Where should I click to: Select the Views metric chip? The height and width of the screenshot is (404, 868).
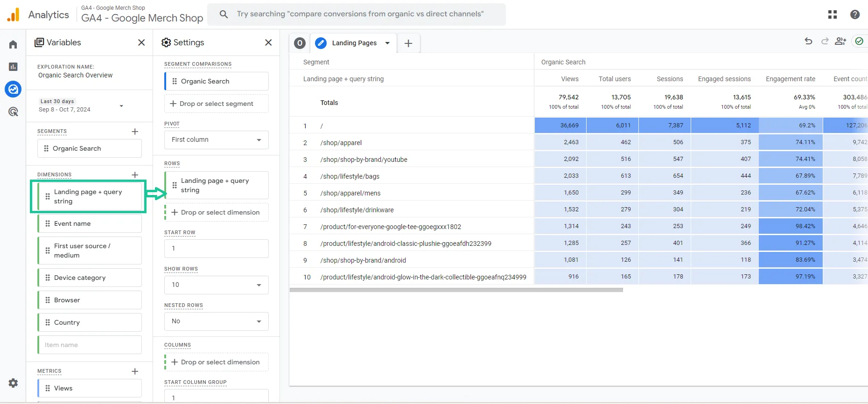90,388
